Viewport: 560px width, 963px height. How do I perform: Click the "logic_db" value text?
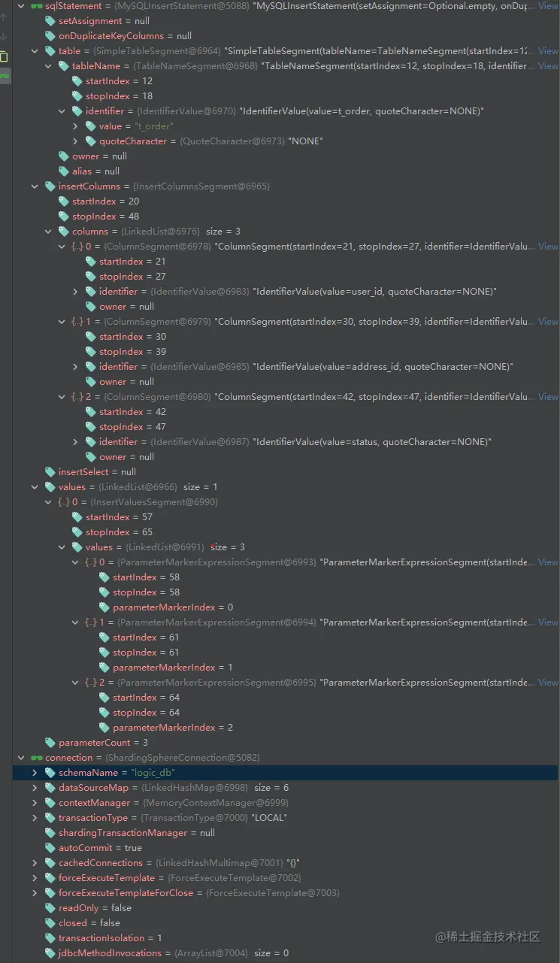tap(153, 773)
